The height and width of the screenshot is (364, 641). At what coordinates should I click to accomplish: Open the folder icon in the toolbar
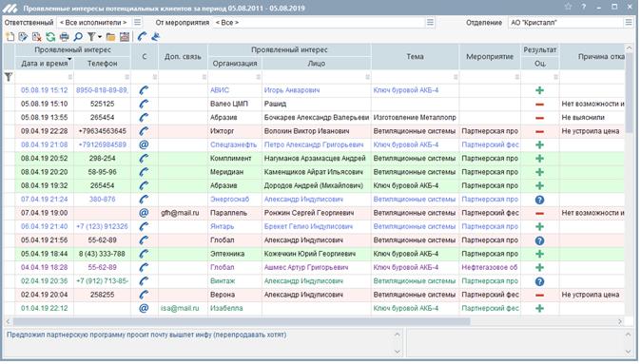tap(110, 37)
